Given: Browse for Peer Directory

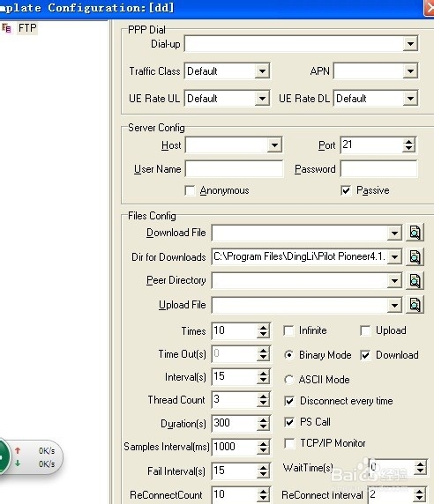Looking at the screenshot, I should click(415, 280).
